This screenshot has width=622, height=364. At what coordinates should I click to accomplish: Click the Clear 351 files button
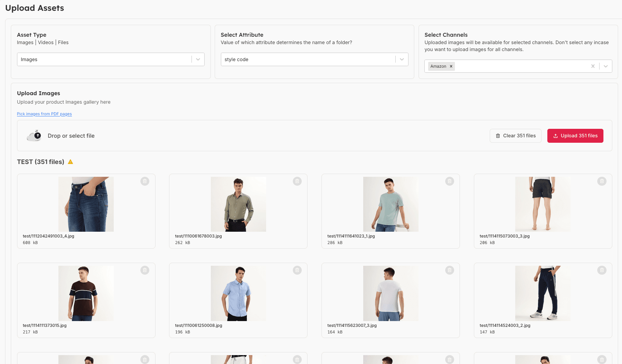pyautogui.click(x=515, y=136)
